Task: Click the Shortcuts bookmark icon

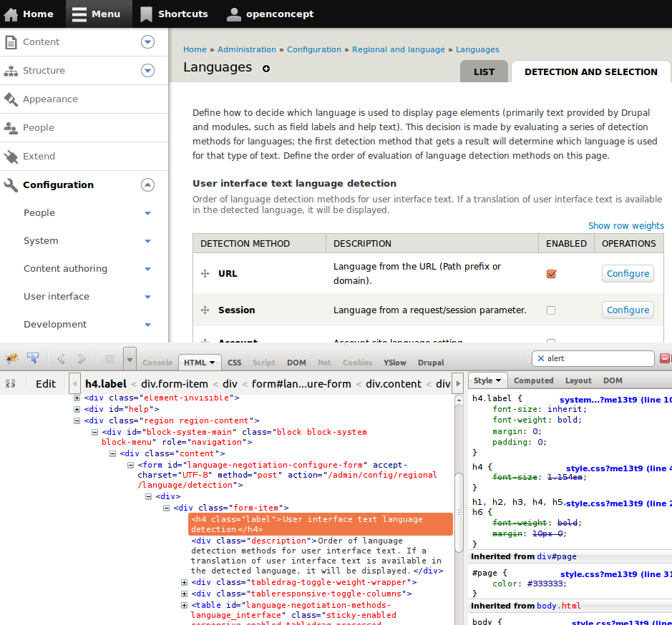Action: click(147, 14)
